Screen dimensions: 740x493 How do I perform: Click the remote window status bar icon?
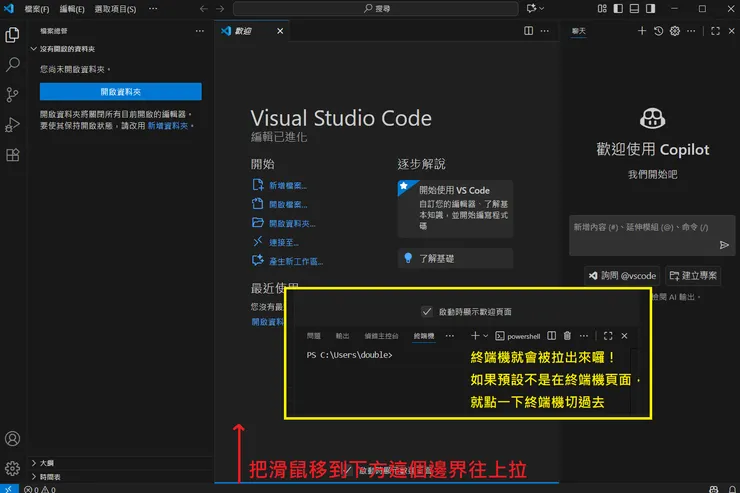(9, 489)
